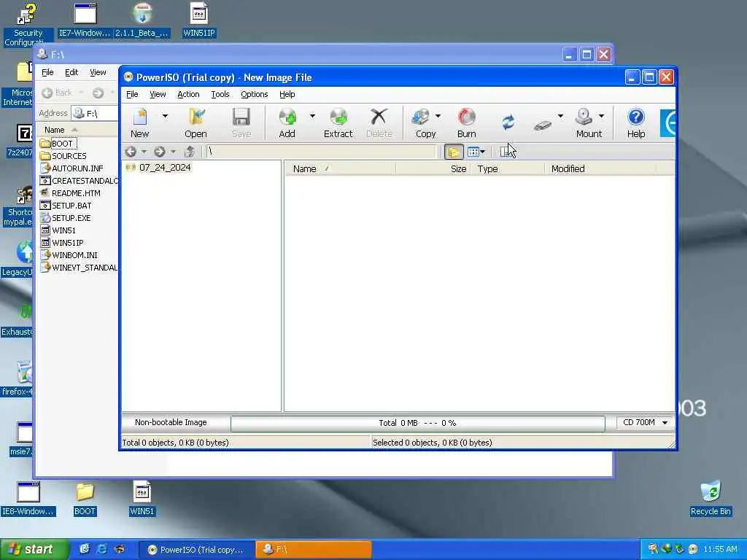
Task: Toggle the folder tree pane button
Action: coord(454,152)
